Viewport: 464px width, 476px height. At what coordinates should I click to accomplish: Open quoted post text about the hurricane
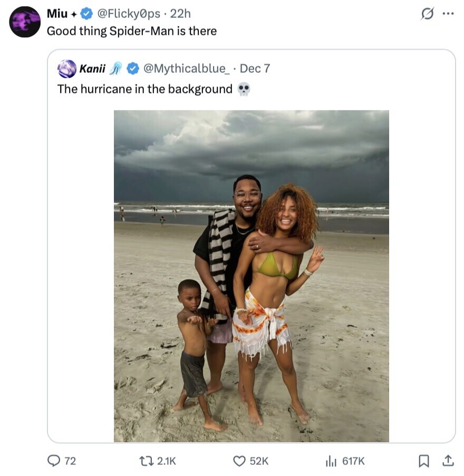145,89
